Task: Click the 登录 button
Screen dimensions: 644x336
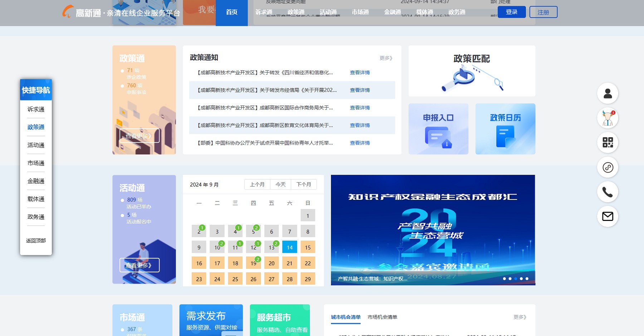Action: point(511,12)
